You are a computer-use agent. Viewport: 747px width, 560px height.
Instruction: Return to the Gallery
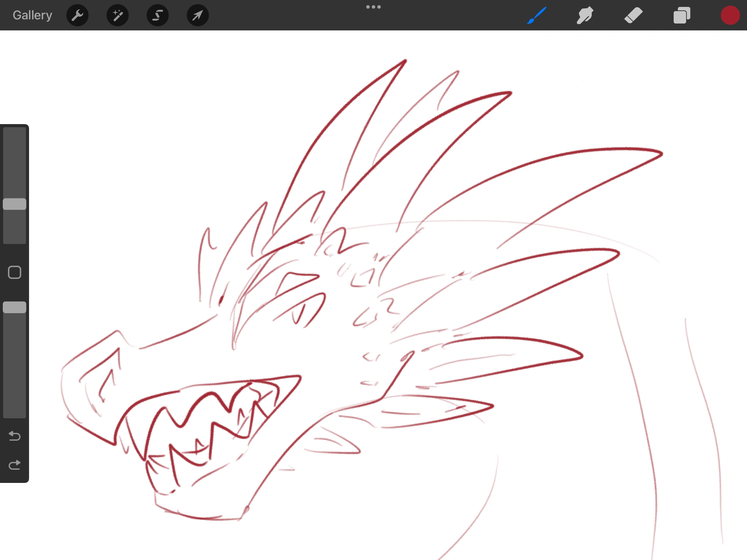point(32,15)
